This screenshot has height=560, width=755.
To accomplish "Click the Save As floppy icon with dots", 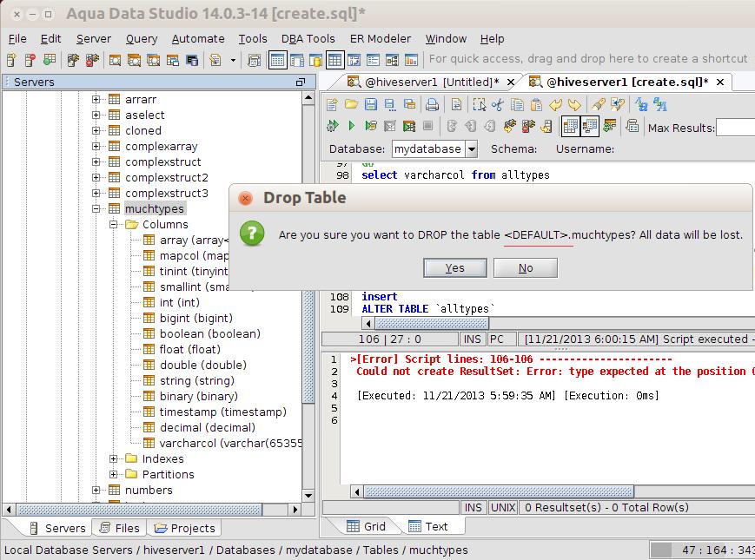I will click(x=390, y=104).
